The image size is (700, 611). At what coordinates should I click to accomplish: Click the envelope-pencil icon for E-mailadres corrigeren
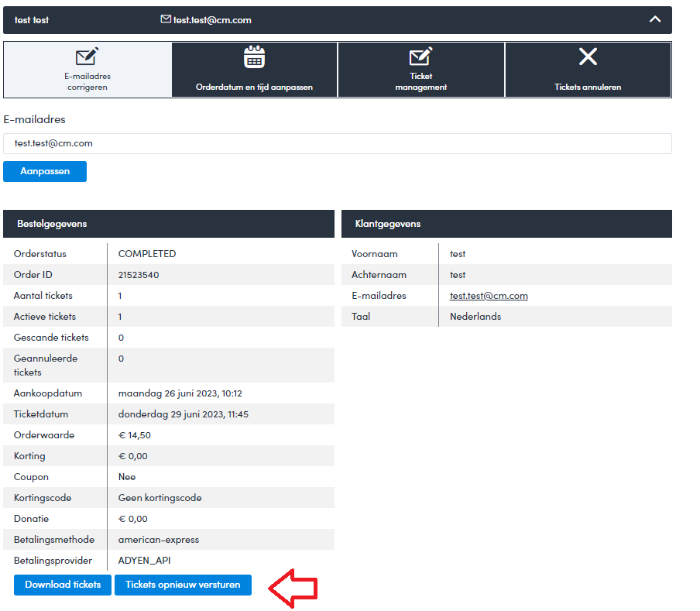87,57
